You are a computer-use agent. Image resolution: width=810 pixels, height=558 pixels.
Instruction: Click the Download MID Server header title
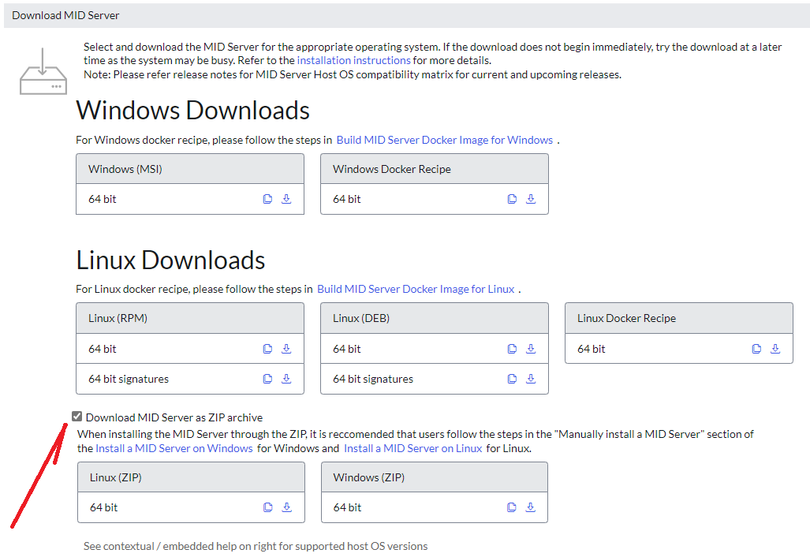point(66,16)
